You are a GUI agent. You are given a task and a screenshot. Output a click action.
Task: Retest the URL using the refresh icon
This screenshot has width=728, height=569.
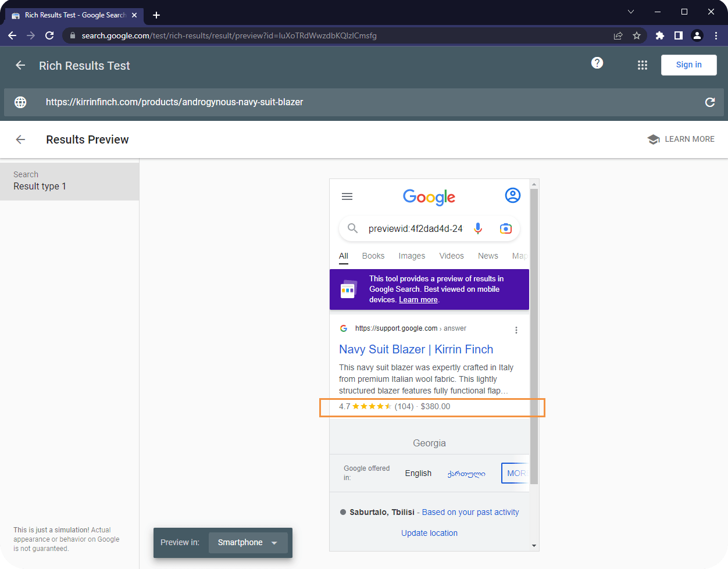(710, 102)
